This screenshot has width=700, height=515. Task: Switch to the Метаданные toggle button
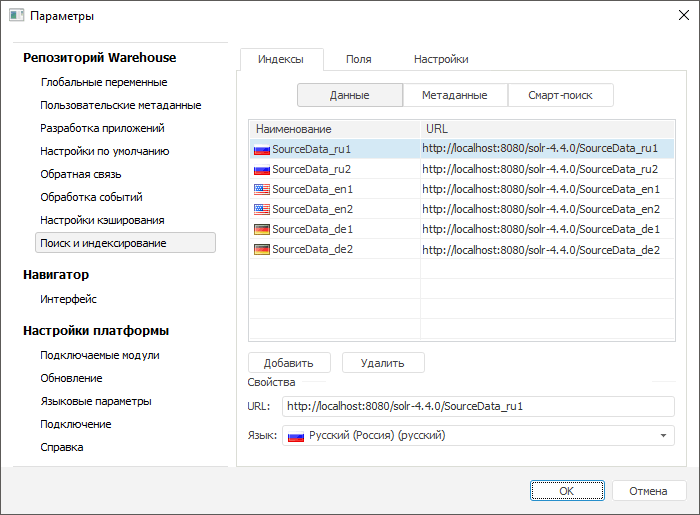coord(453,95)
